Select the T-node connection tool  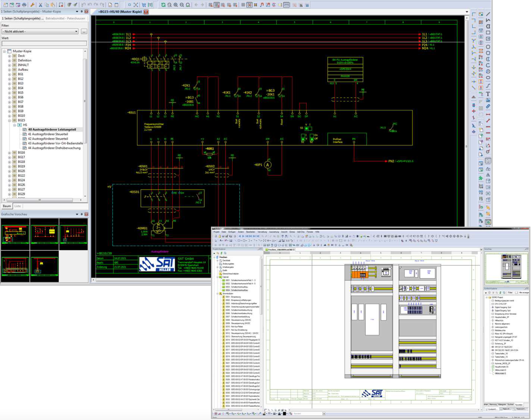click(x=474, y=41)
